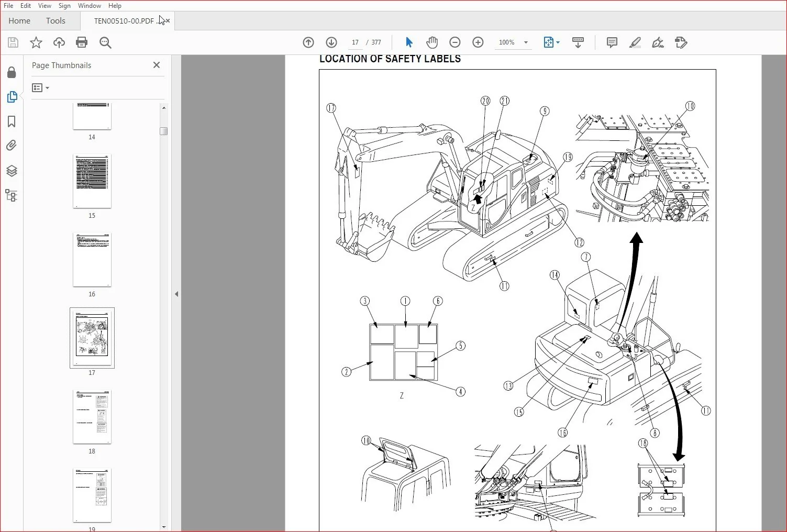
Task: Open the View menu
Action: pos(45,6)
